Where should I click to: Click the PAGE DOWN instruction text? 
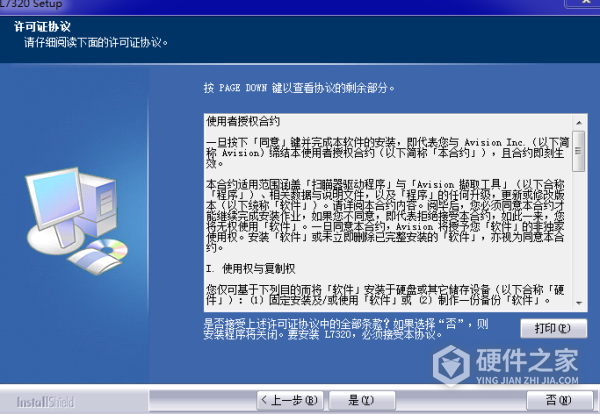tap(299, 88)
